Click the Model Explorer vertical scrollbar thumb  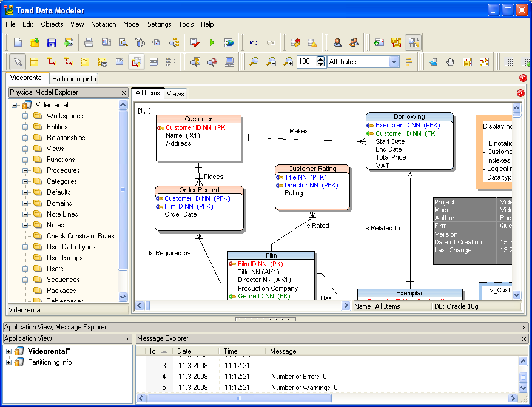click(x=123, y=189)
